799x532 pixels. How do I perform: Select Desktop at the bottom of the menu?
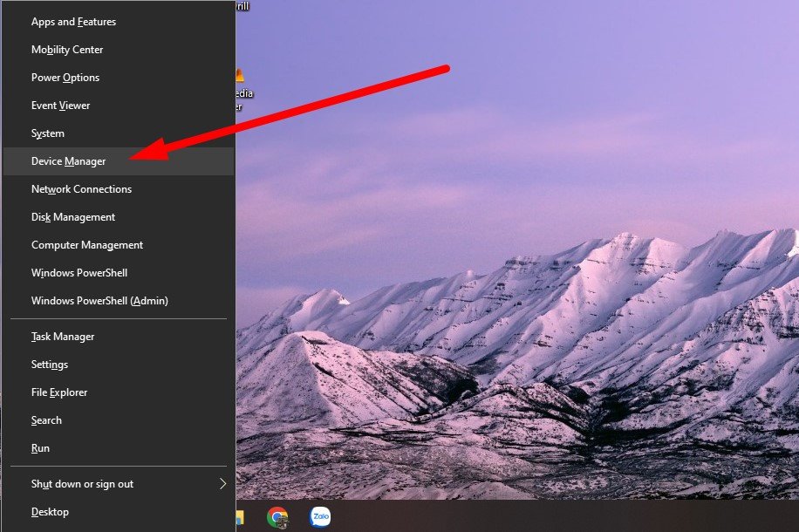pos(50,512)
